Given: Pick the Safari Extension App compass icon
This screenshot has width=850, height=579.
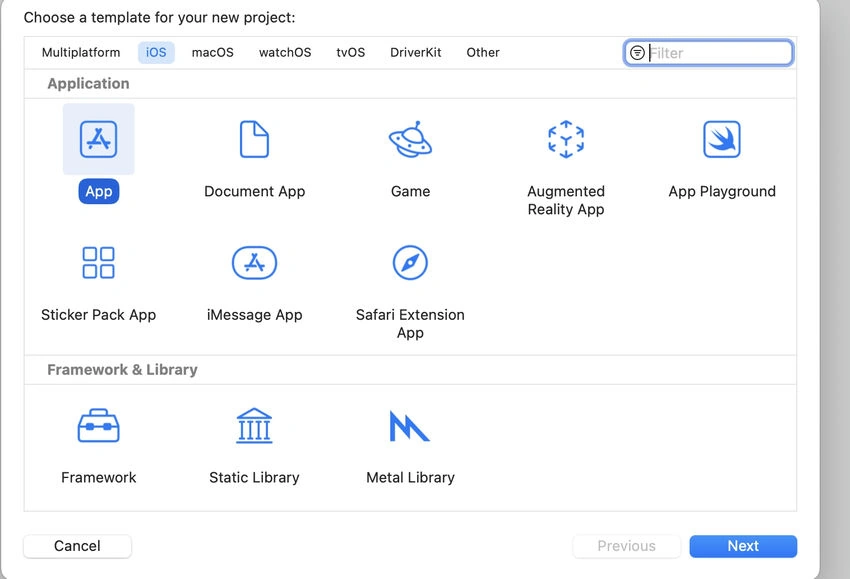Looking at the screenshot, I should (x=410, y=263).
